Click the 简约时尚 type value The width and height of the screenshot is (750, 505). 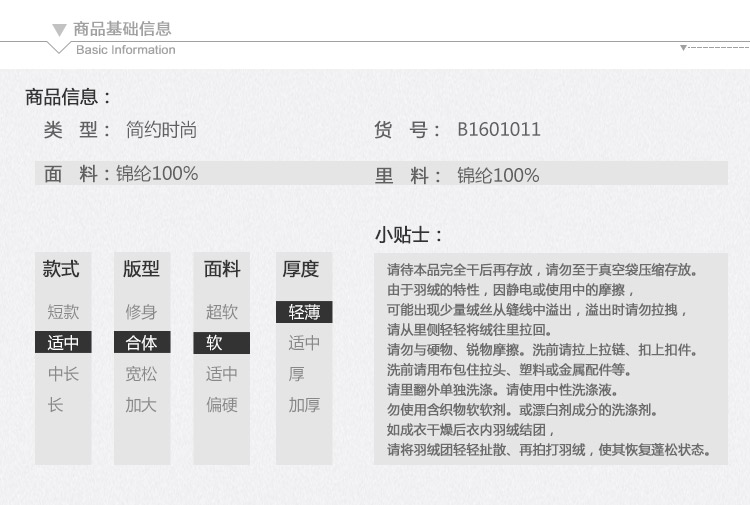tap(161, 130)
